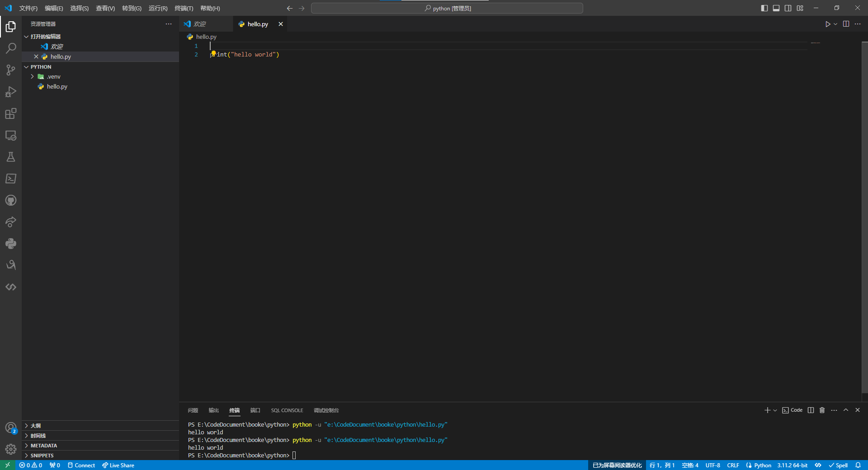Switch to the Debug Console panel tab
Viewport: 868px width, 470px height.
[326, 410]
